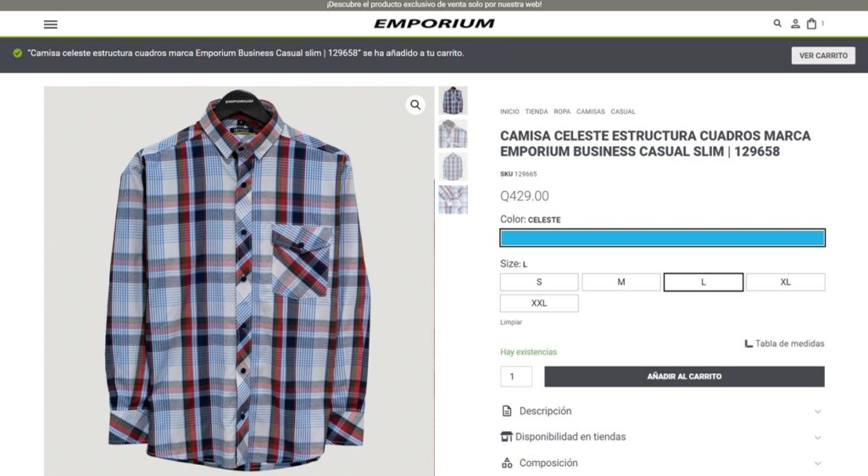This screenshot has height=476, width=868.
Task: Select size M
Action: [621, 282]
